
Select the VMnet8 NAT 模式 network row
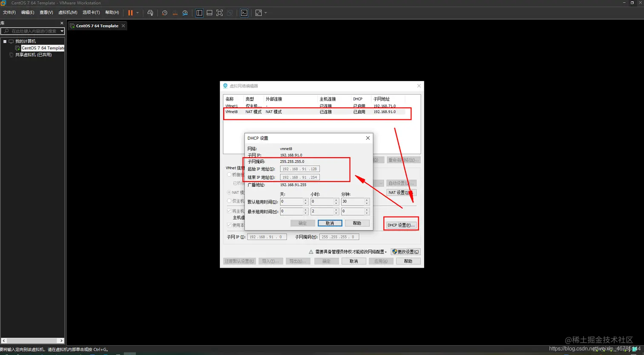pyautogui.click(x=314, y=112)
